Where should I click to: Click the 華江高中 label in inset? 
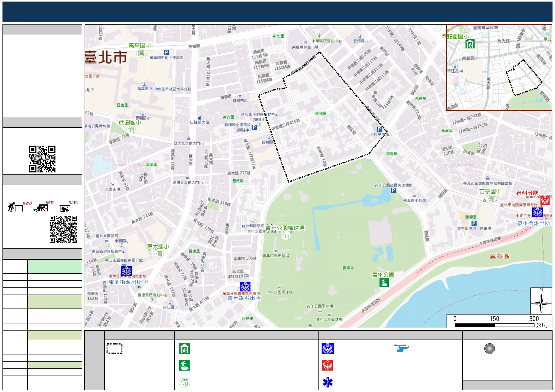tap(455, 71)
